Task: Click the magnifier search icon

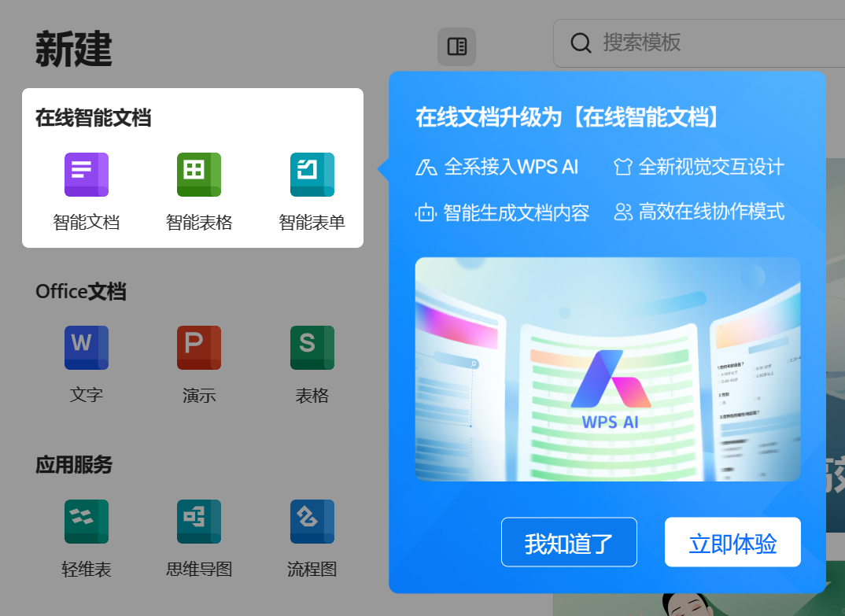Action: tap(581, 42)
